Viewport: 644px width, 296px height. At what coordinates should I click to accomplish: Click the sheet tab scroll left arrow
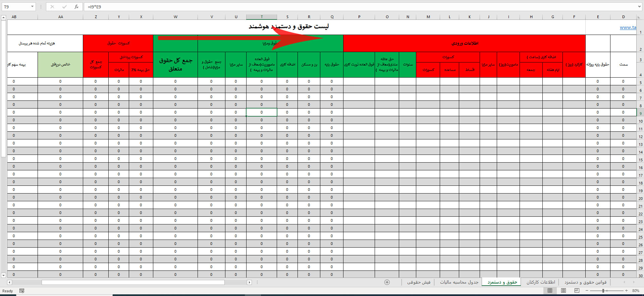pos(624,282)
